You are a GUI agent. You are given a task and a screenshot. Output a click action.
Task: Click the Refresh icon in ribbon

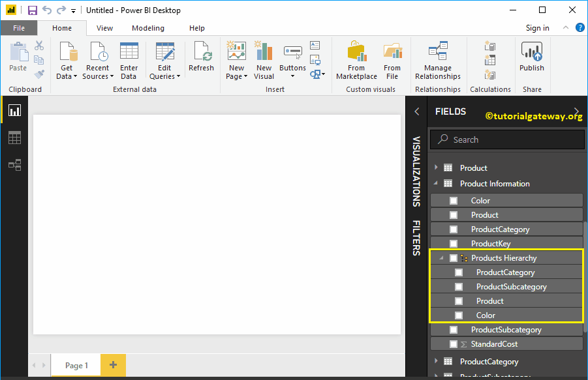click(x=201, y=52)
